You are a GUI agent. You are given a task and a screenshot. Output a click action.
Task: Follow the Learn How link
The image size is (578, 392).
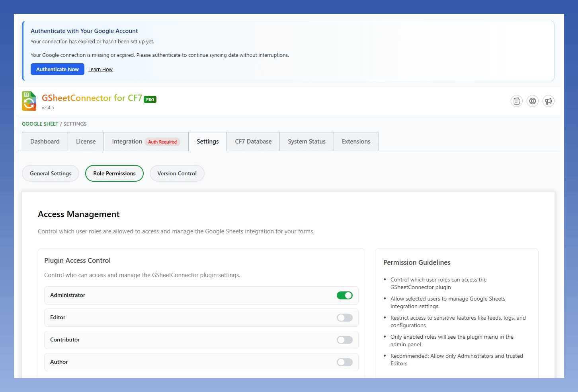tap(100, 70)
